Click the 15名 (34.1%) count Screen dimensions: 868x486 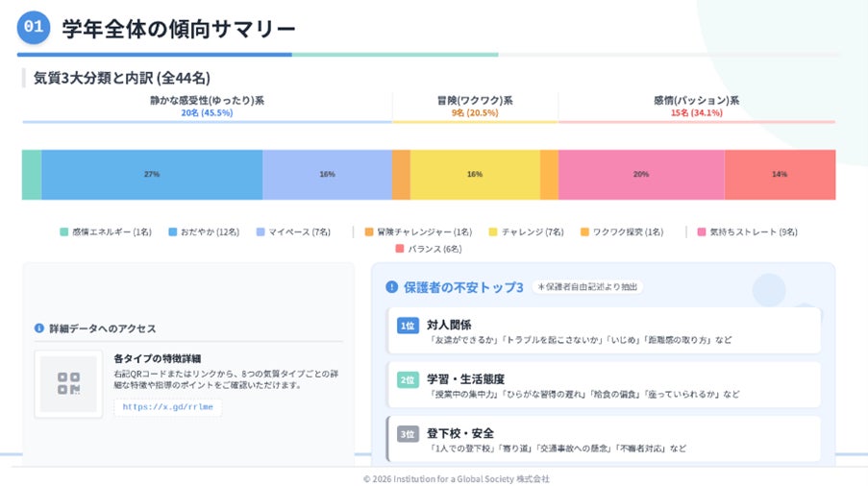point(696,112)
